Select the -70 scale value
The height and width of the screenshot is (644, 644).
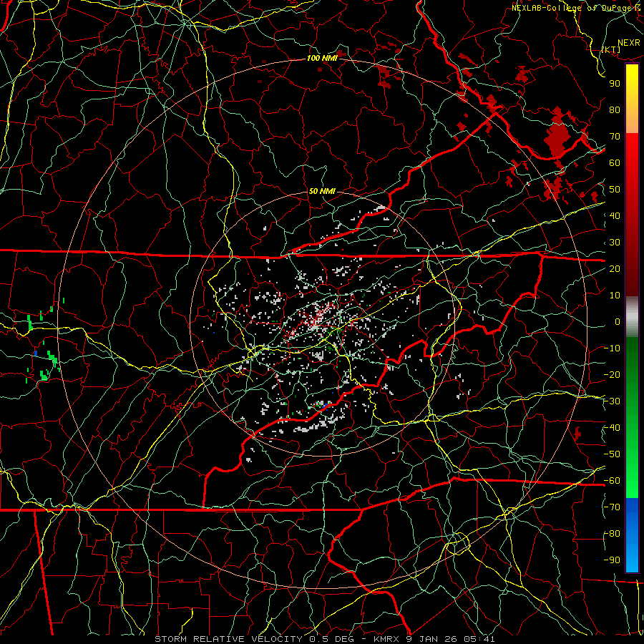click(613, 507)
